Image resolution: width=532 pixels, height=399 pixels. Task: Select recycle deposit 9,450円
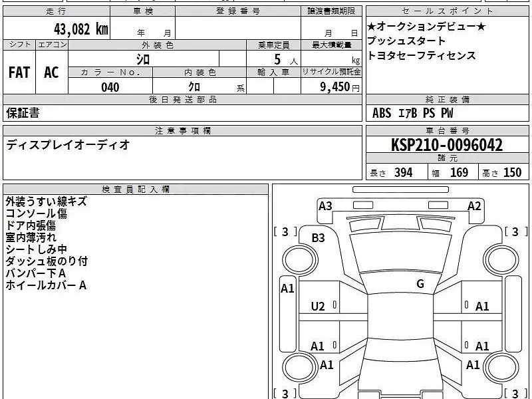coord(340,87)
